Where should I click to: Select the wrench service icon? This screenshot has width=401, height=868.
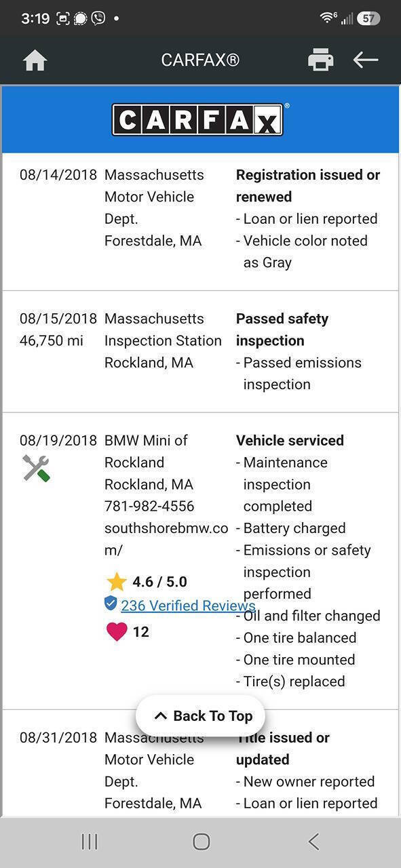coord(36,469)
